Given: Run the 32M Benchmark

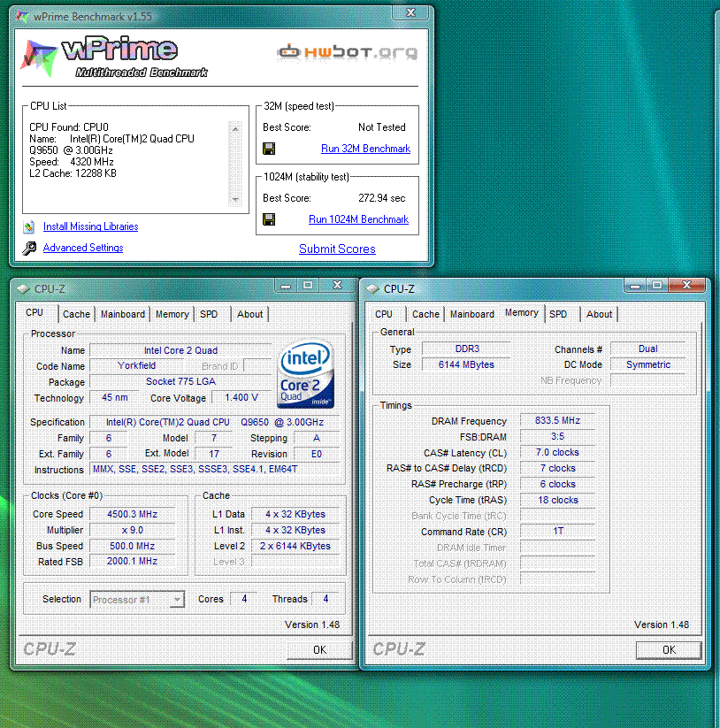Looking at the screenshot, I should point(365,149).
